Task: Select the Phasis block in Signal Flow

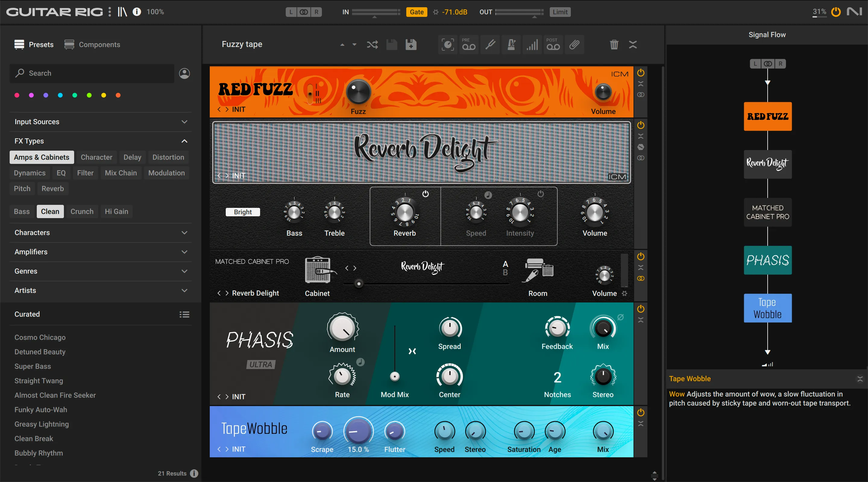Action: tap(768, 260)
